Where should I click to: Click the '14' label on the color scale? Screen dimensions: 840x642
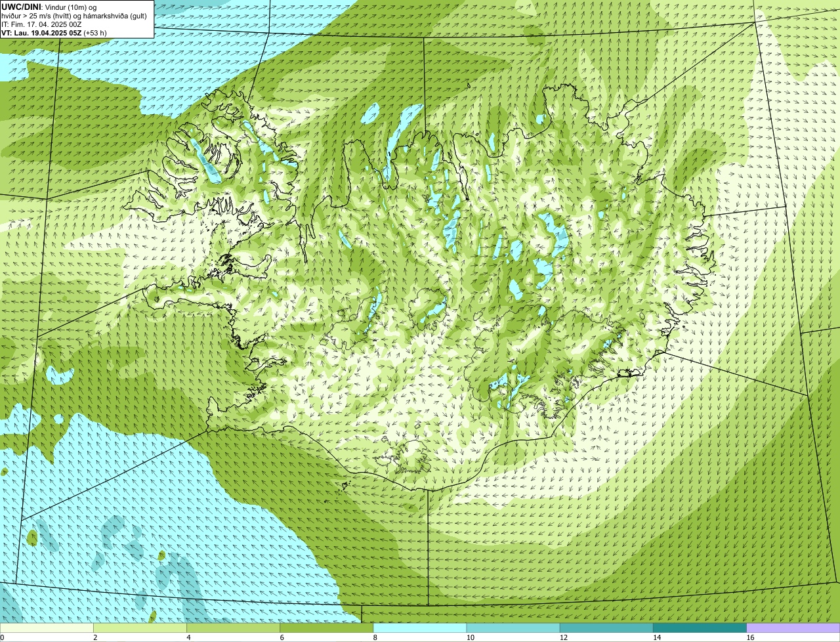coord(657,637)
